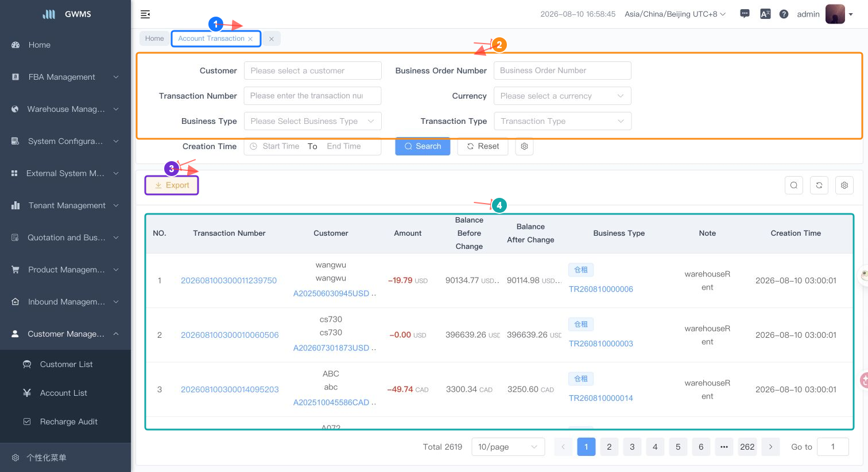Open the messages chat icon in header

(x=745, y=14)
